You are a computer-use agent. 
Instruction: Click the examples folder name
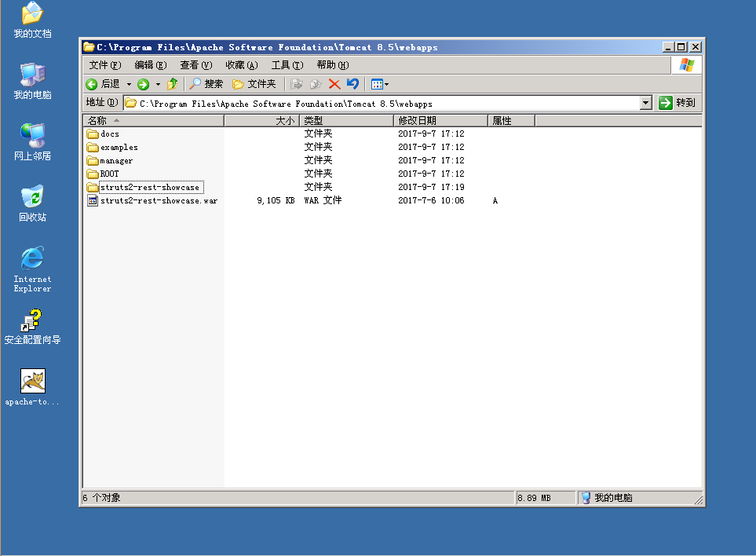(119, 148)
